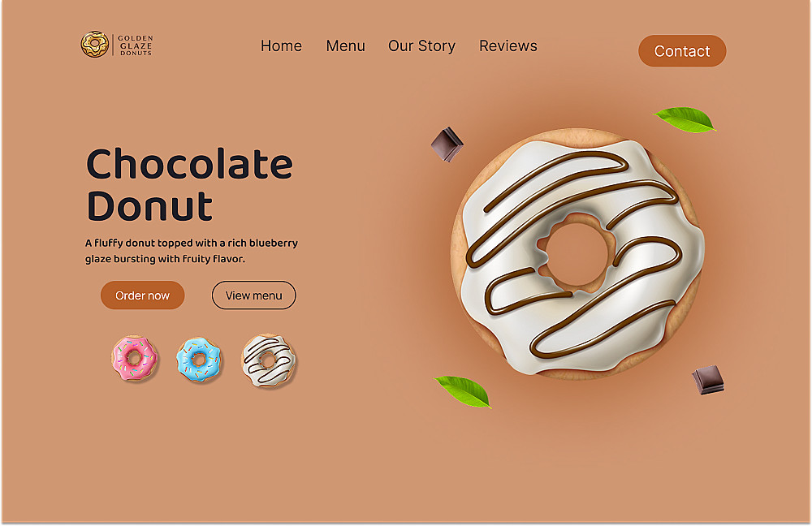Screen dimensions: 812x526
Task: Click the large white glazed donut image
Action: point(577,254)
